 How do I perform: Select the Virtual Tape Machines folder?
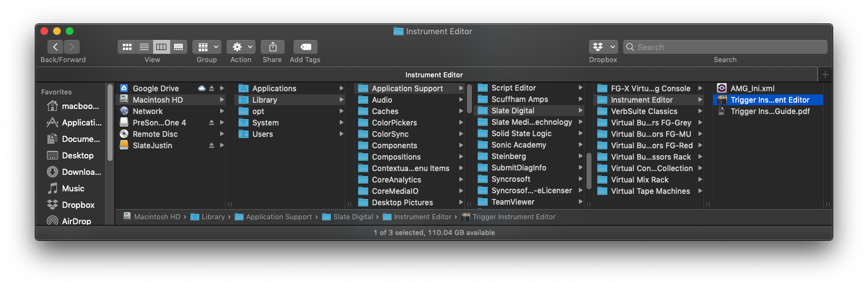pos(650,191)
